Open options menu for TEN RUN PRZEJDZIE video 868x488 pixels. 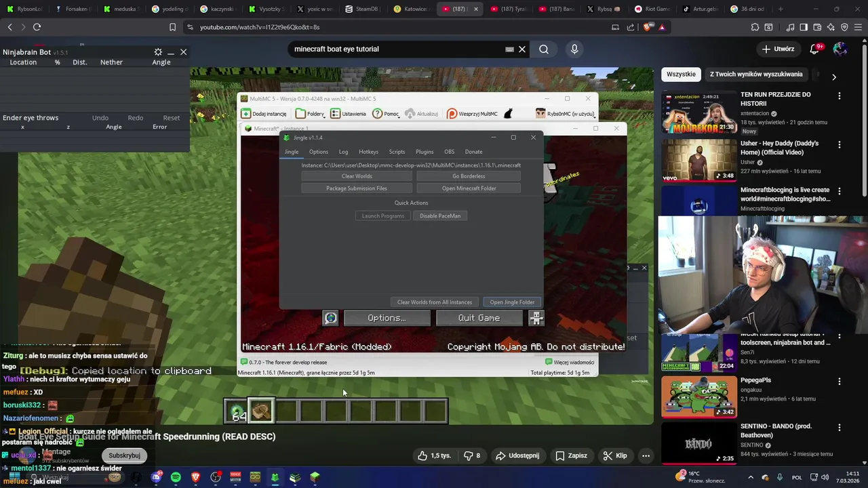pyautogui.click(x=840, y=96)
